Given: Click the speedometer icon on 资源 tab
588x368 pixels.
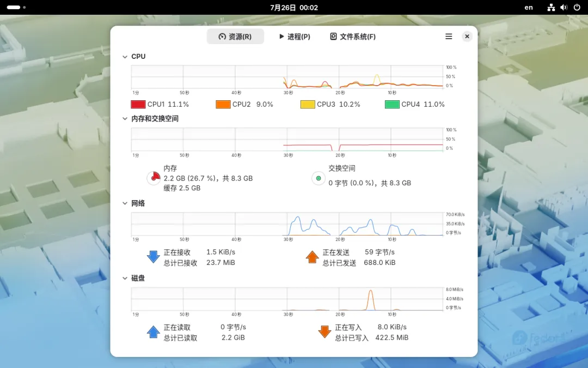Looking at the screenshot, I should (x=222, y=37).
